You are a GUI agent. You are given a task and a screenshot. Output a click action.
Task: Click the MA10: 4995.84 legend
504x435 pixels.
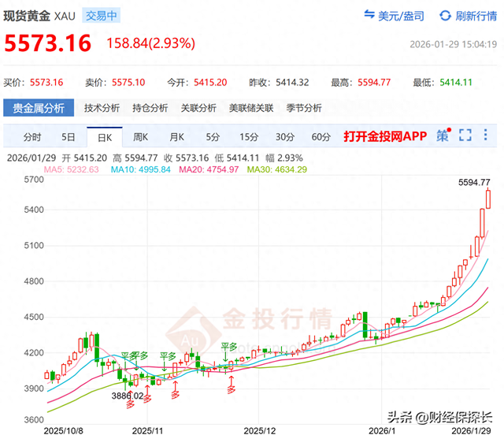[140, 169]
